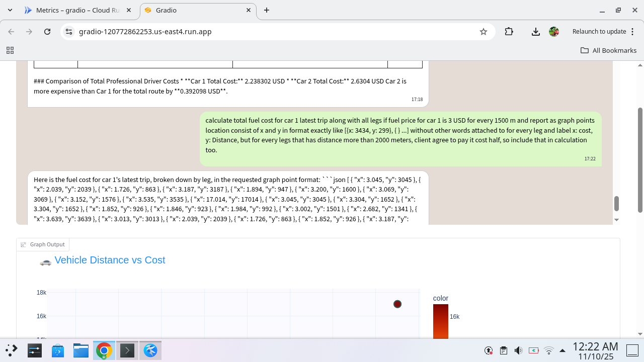This screenshot has width=644, height=362.
Task: Switch to the Metrics – gradio Cloud Run tab
Action: point(78,10)
